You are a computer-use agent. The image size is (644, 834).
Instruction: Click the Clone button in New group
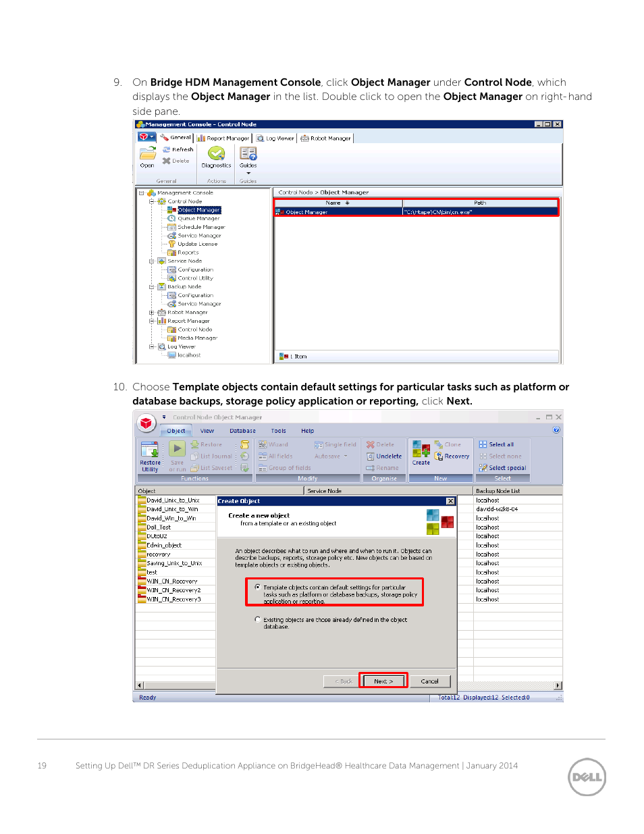pos(448,445)
